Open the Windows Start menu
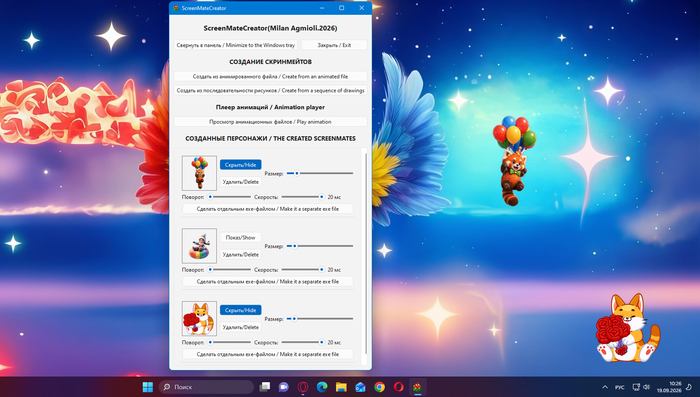Viewport: 700px width, 397px height. coord(148,387)
